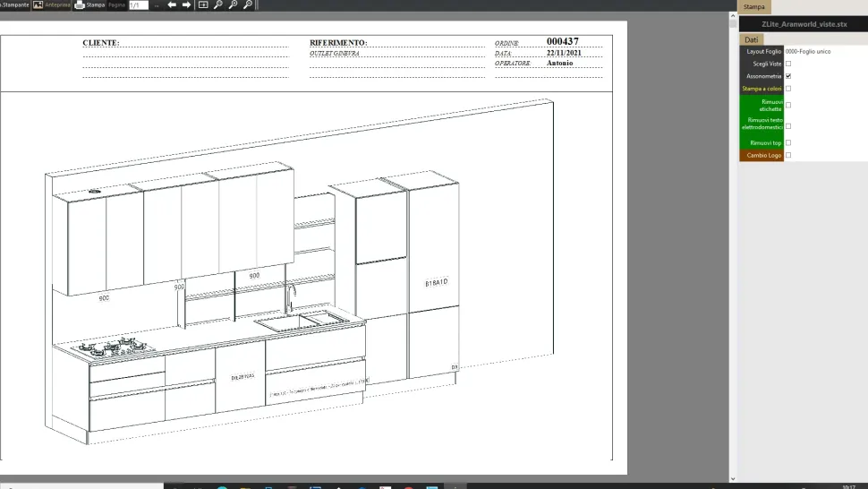Screen dimensions: 868x489
Task: Enable the Scegli Viste checkbox
Action: pos(788,64)
